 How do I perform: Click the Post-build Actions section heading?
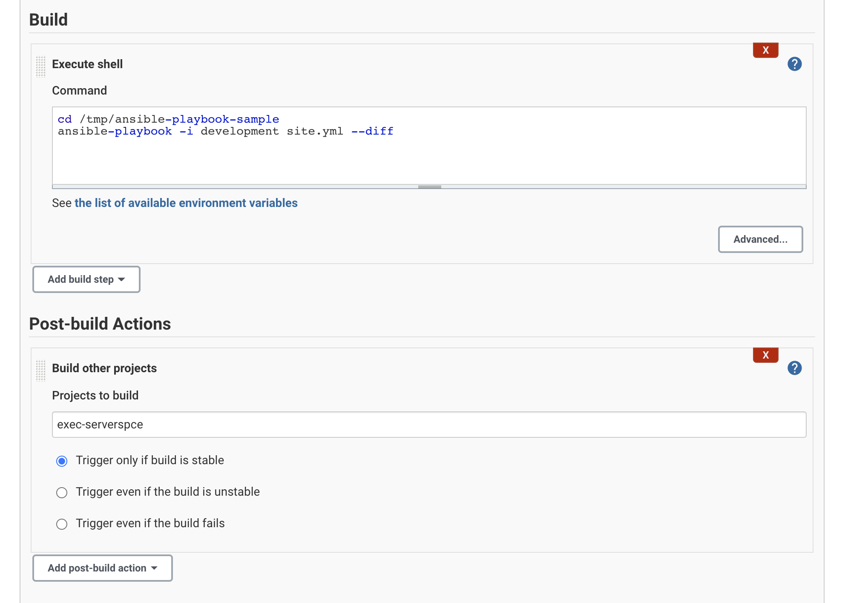(x=100, y=324)
